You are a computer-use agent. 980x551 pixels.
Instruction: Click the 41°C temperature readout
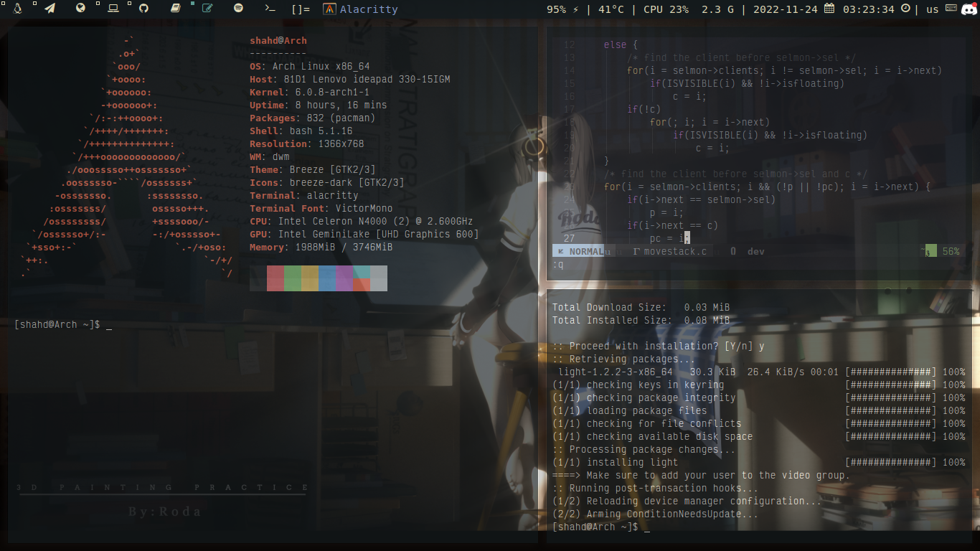coord(611,9)
